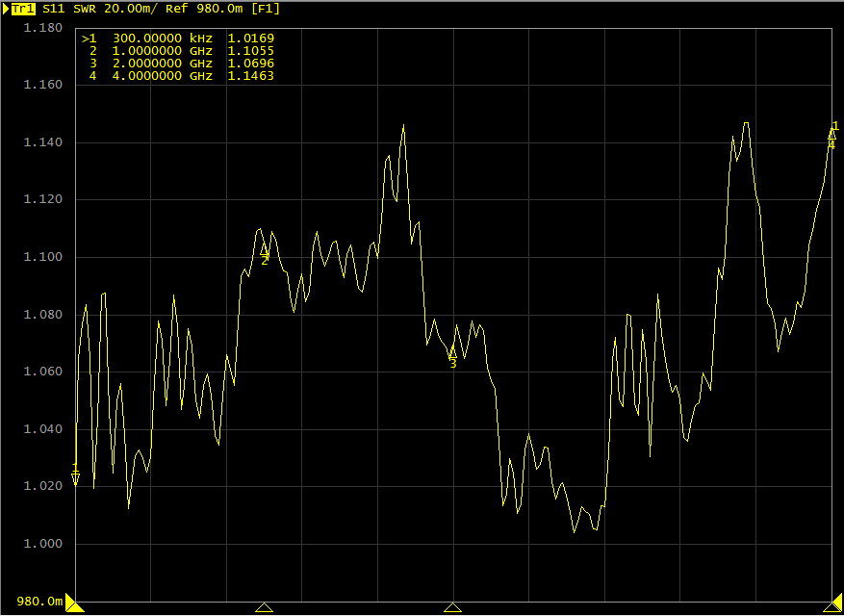Click the S11 measurement parameter label
Viewport: 844px width, 616px height.
point(55,8)
